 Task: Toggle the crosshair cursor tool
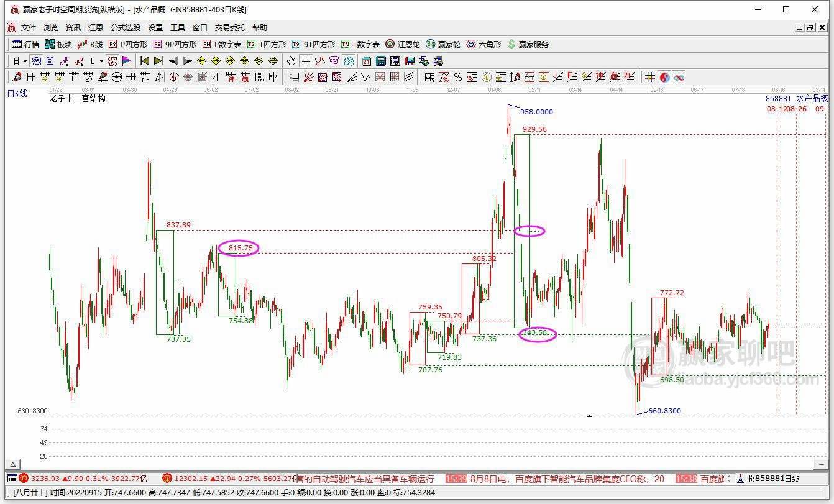pyautogui.click(x=305, y=61)
